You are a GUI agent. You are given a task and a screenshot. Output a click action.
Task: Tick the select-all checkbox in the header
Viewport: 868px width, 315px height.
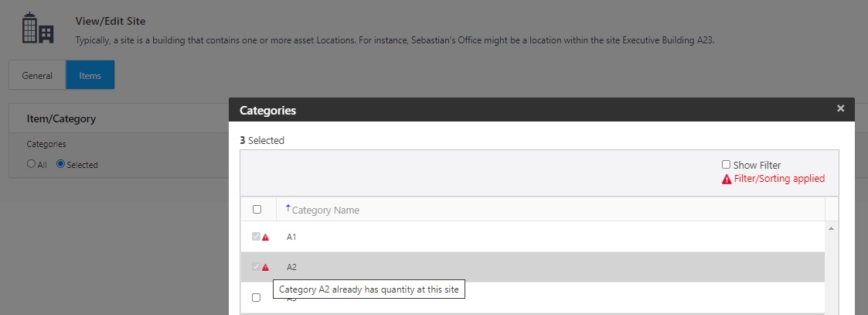pos(257,209)
